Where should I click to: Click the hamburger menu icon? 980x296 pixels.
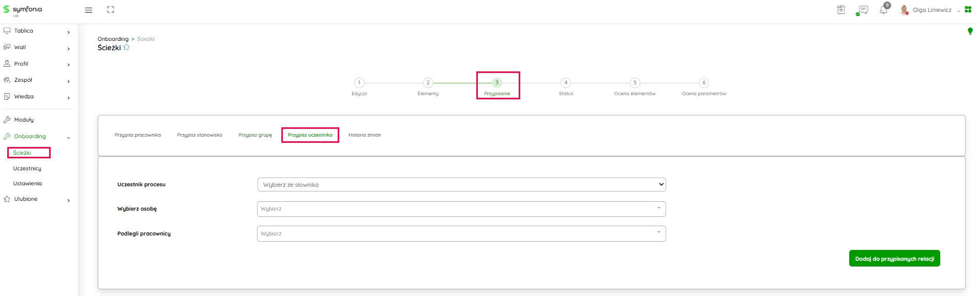(88, 10)
